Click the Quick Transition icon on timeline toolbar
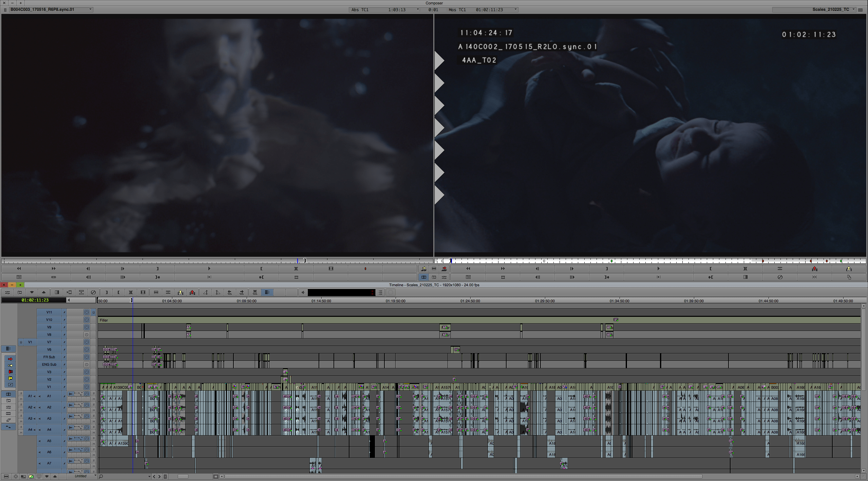This screenshot has width=868, height=481. tap(57, 292)
